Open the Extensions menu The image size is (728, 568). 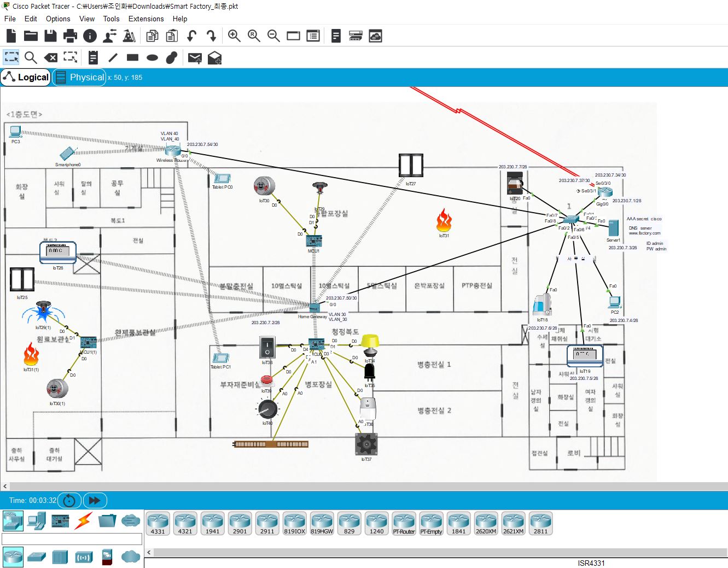click(145, 19)
